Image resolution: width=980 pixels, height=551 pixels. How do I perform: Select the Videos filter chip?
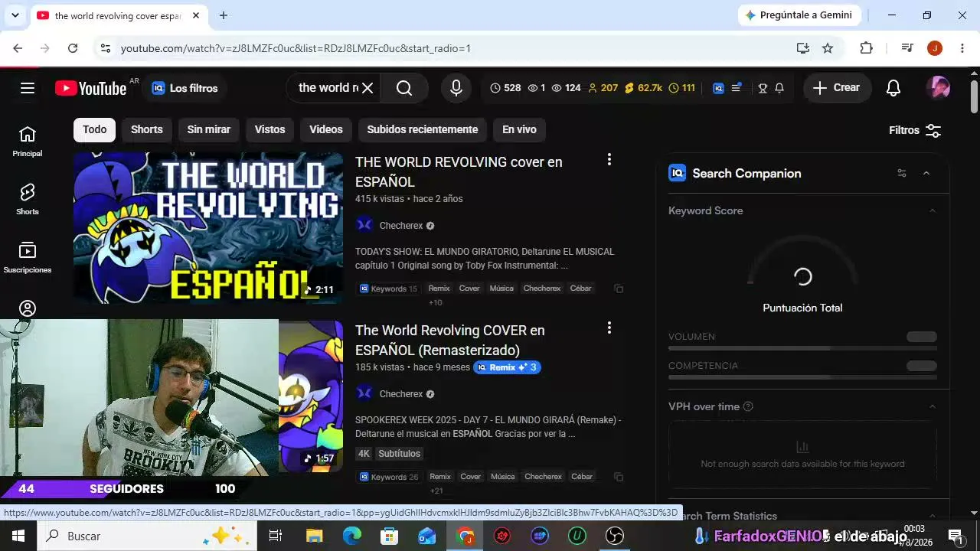pos(326,130)
